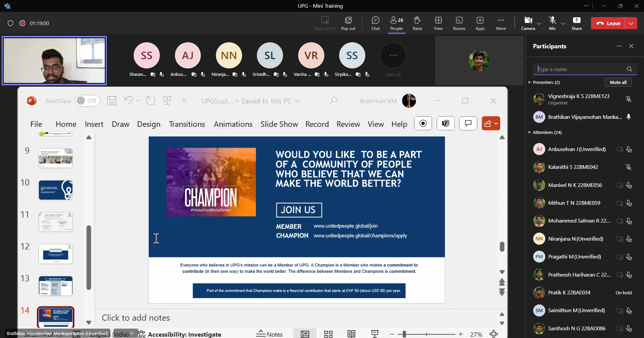Toggle mic for Manivel N K

click(x=629, y=185)
